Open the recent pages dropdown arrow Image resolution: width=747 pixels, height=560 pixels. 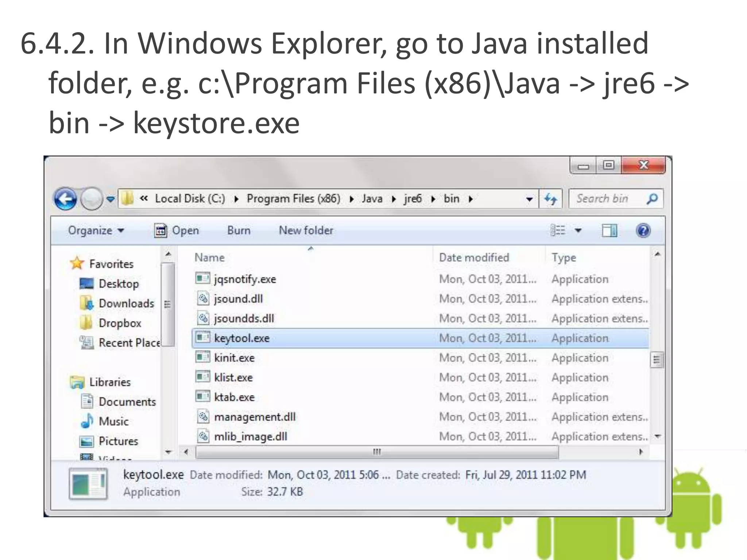(x=111, y=199)
